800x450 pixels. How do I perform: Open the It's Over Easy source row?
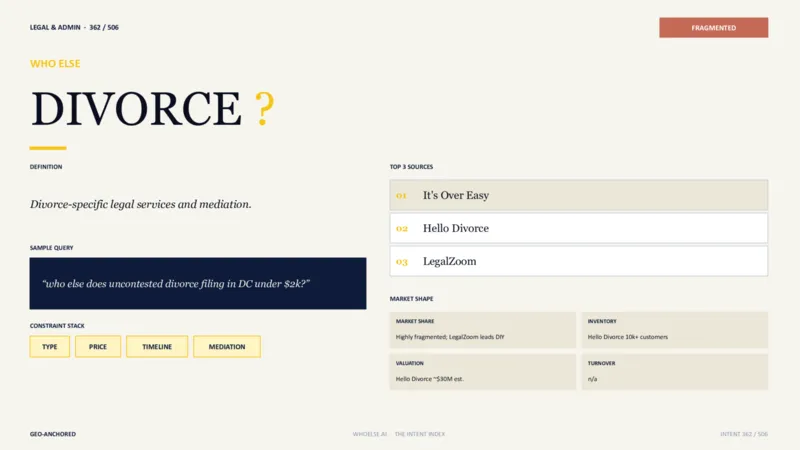579,195
